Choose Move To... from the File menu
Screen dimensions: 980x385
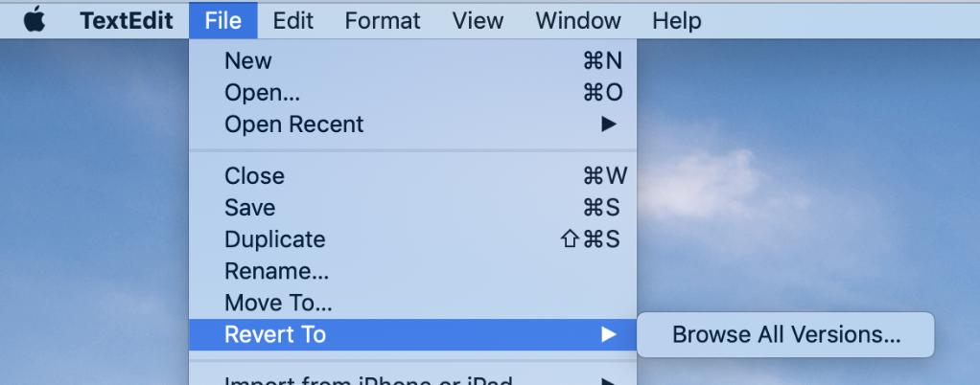pos(412,304)
